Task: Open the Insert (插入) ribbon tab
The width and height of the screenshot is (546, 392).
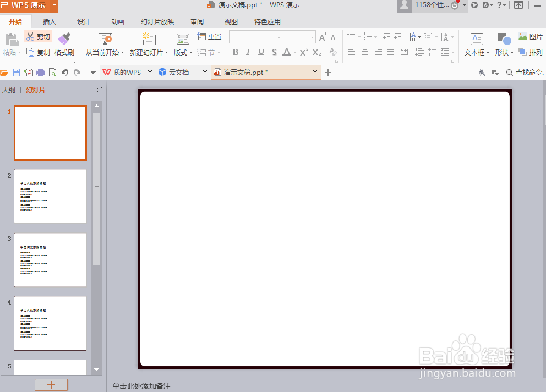Action: pos(49,22)
